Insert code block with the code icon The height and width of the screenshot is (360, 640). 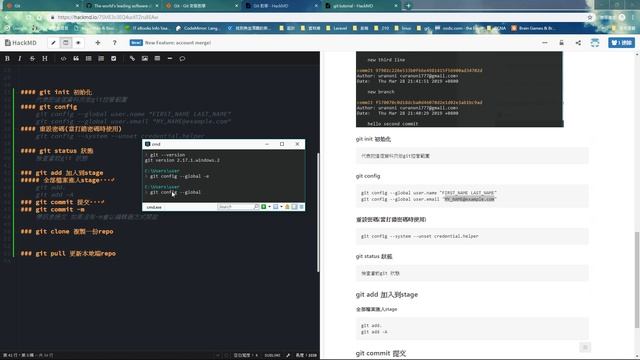[x=63, y=59]
